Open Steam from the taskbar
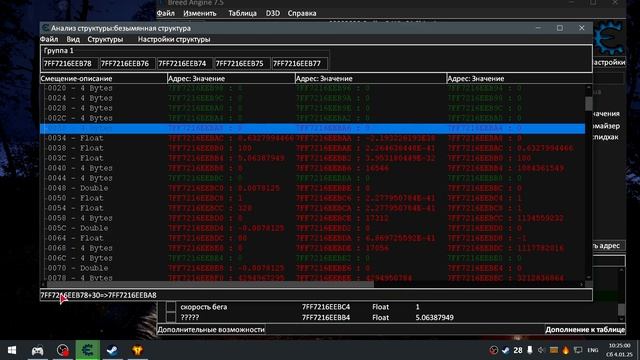The width and height of the screenshot is (640, 360). pos(112,350)
